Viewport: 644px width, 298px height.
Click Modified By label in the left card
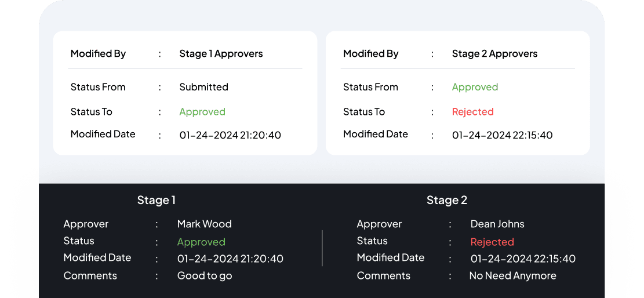(98, 54)
